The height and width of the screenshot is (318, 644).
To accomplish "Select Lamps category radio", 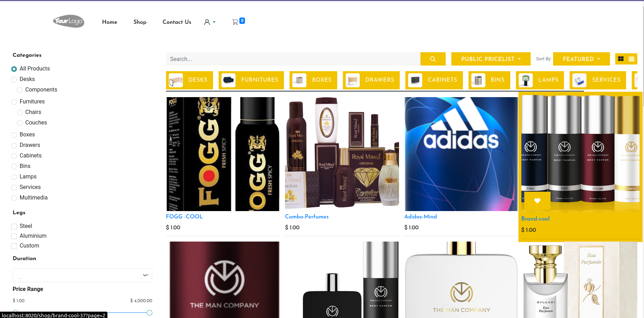I will point(14,177).
